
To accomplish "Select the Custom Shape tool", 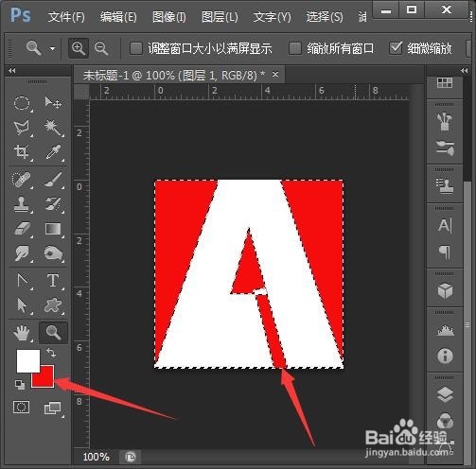I will [53, 305].
